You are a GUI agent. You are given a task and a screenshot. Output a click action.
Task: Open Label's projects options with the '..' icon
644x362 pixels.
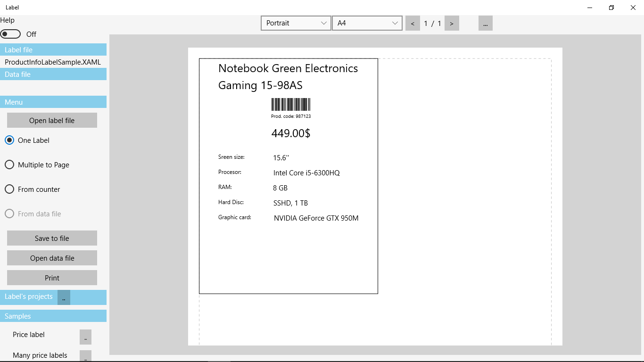click(x=63, y=297)
